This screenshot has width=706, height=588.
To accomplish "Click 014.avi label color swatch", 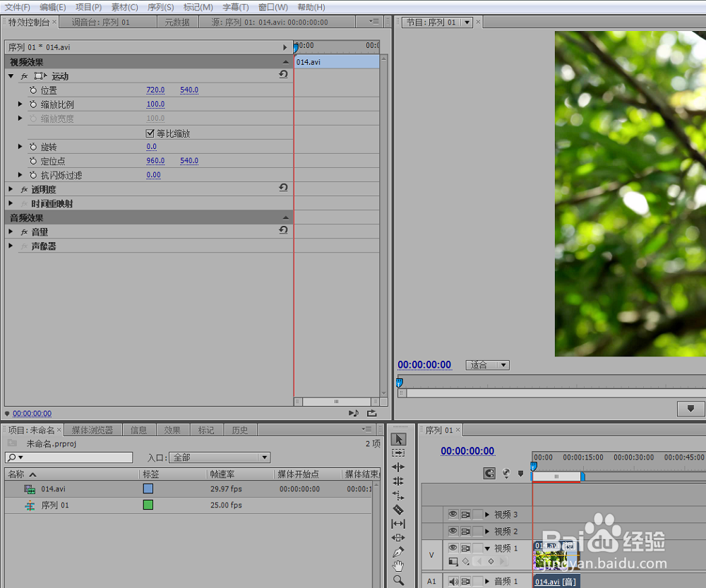I will (148, 488).
